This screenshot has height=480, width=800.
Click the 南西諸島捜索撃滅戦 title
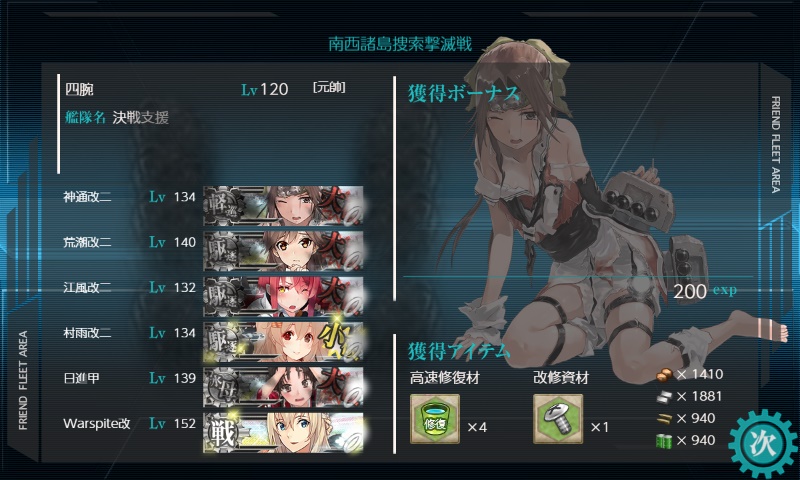(400, 44)
